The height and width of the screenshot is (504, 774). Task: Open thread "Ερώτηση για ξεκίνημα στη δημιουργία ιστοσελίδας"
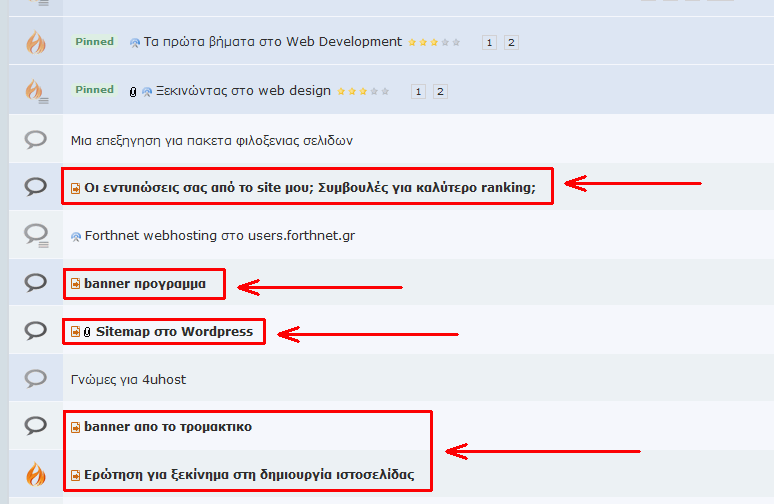pos(249,475)
